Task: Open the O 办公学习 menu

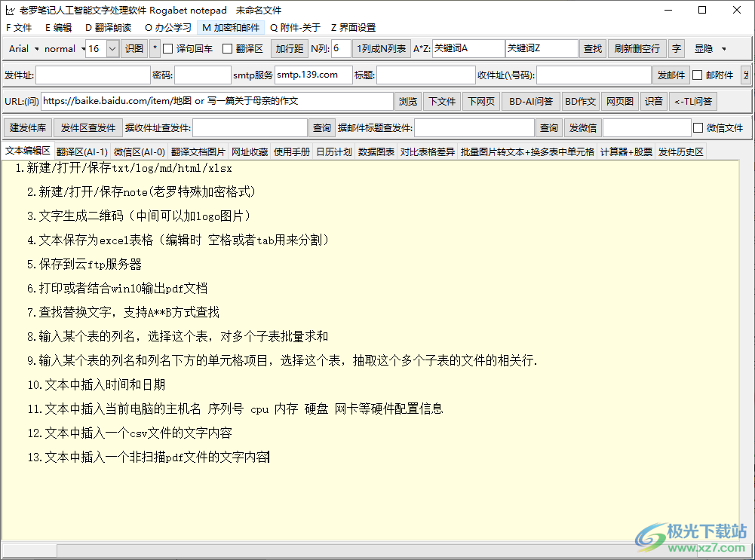Action: (x=168, y=27)
